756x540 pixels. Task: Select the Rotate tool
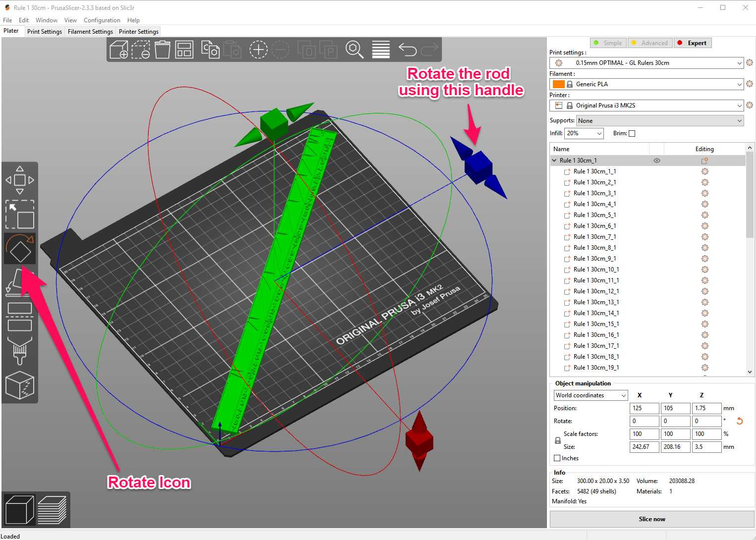coord(20,248)
